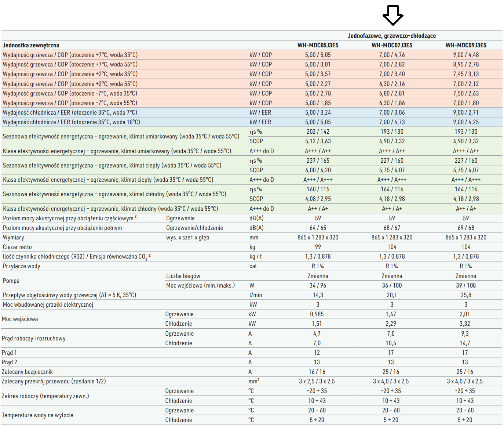Click value 237 / 165
This screenshot has width=504, height=426.
point(318,160)
